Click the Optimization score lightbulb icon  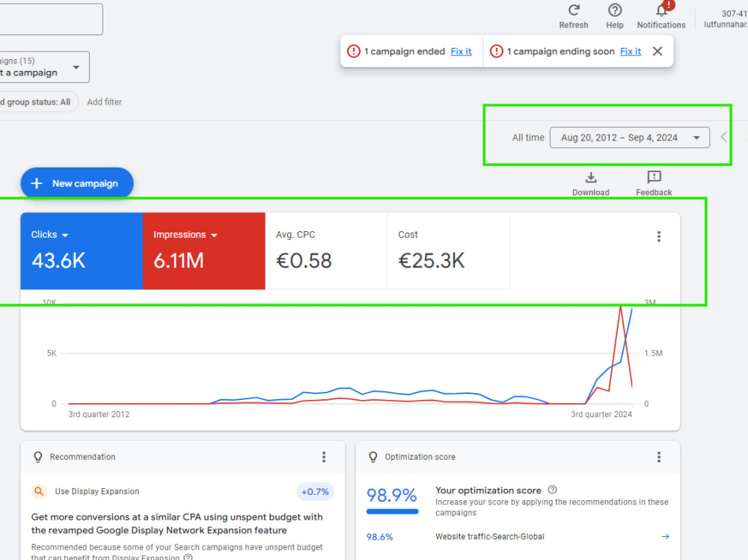coord(373,457)
